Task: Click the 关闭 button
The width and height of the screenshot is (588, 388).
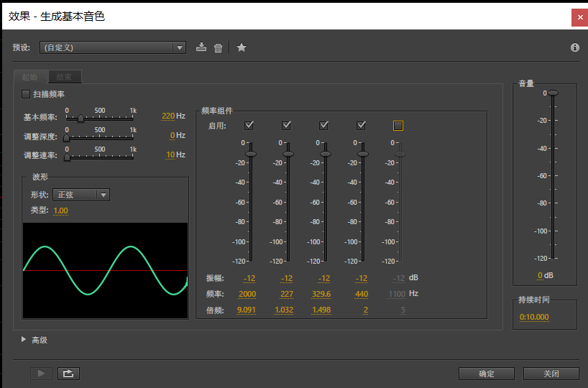Action: [551, 374]
